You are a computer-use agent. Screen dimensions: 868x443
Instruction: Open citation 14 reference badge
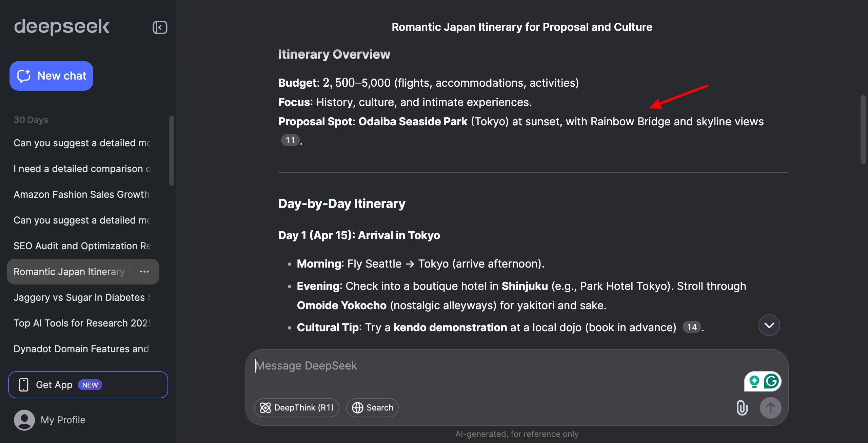[692, 327]
